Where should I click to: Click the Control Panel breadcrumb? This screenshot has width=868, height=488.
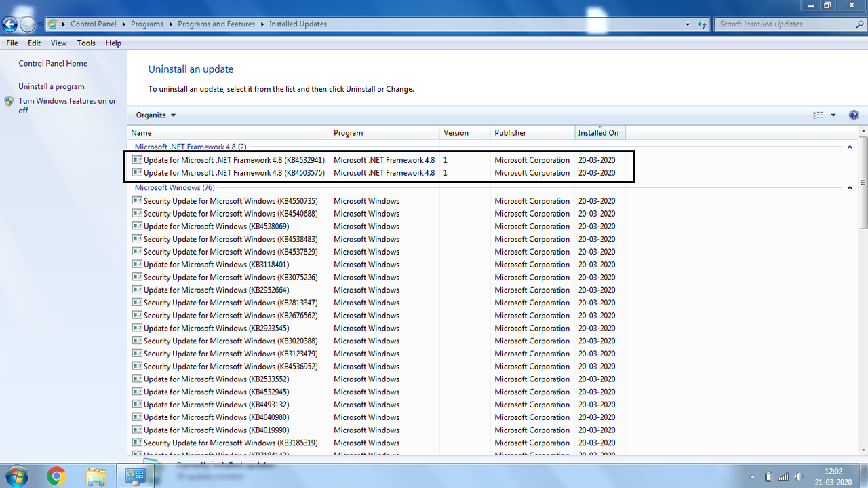tap(94, 24)
